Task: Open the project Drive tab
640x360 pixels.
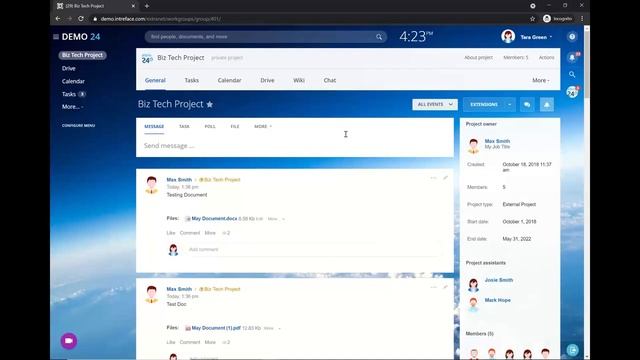Action: click(267, 80)
